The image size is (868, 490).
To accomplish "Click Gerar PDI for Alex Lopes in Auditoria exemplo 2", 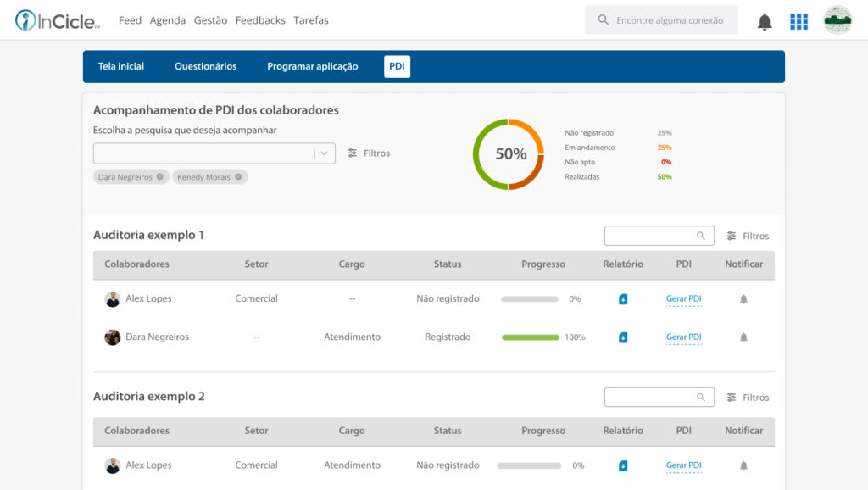I will [x=684, y=465].
